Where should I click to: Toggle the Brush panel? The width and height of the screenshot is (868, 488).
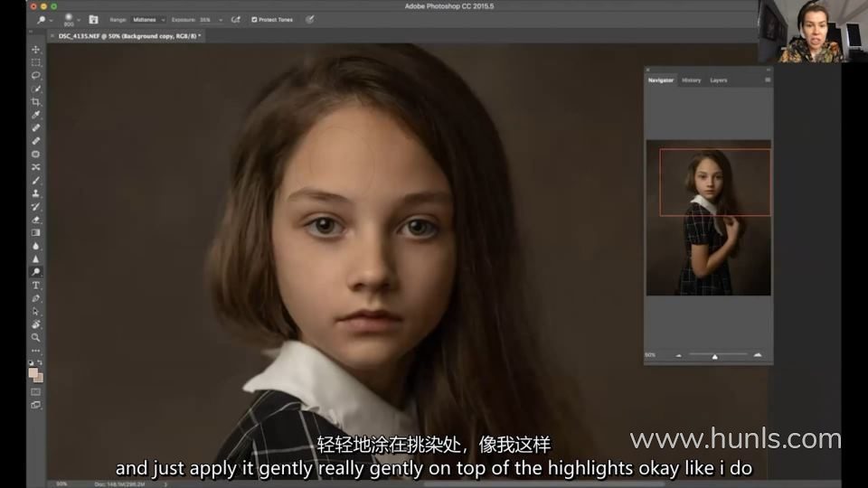pos(93,20)
